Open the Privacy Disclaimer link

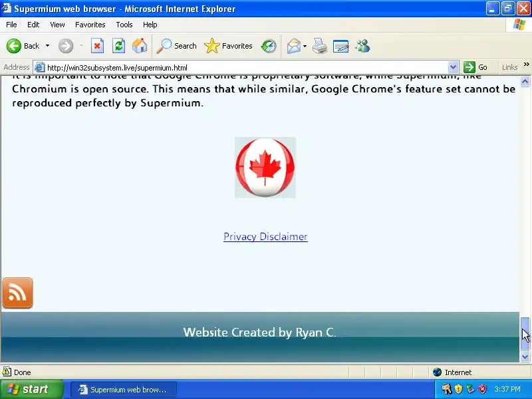click(x=265, y=237)
